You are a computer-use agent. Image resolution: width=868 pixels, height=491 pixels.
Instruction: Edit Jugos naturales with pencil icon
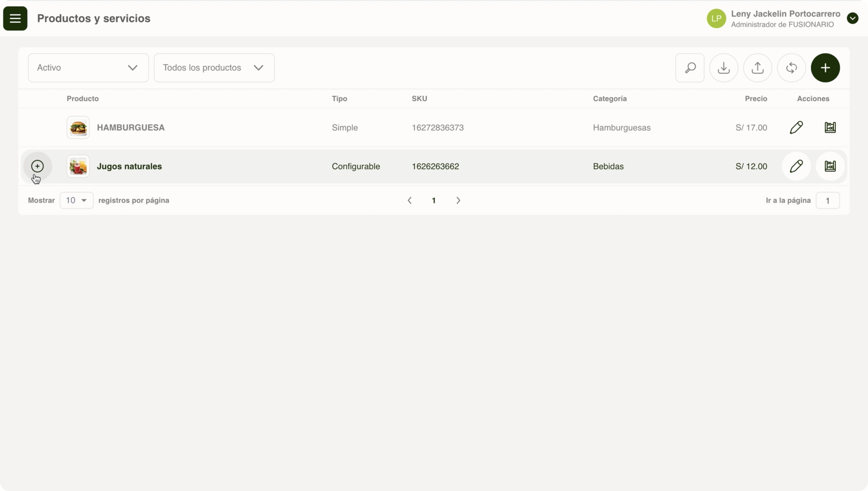point(796,166)
